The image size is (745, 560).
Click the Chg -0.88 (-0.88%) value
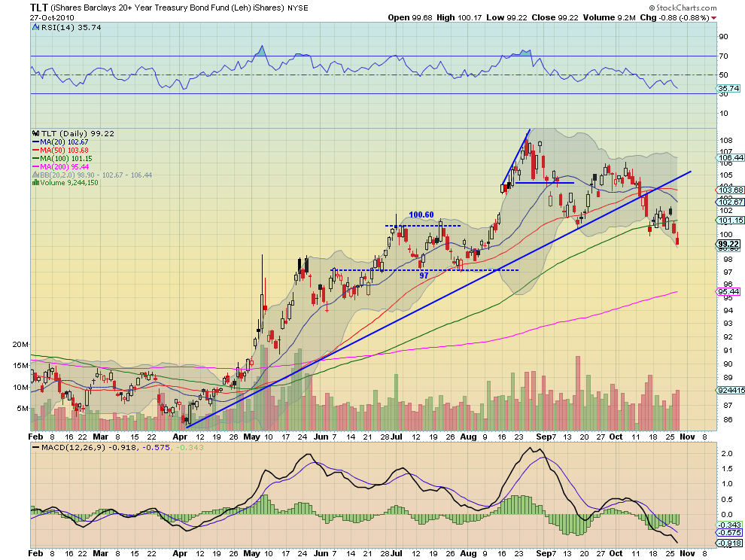tap(675, 17)
